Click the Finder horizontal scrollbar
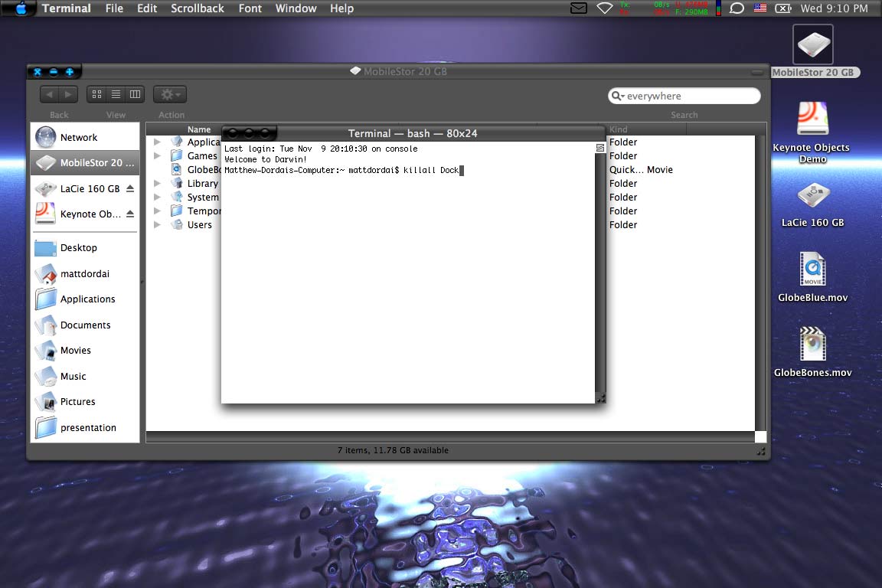Viewport: 882px width, 588px height. [450, 437]
